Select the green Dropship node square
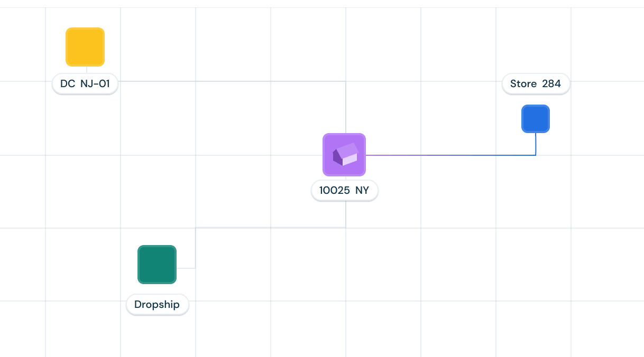Image resolution: width=644 pixels, height=357 pixels. pos(157,265)
